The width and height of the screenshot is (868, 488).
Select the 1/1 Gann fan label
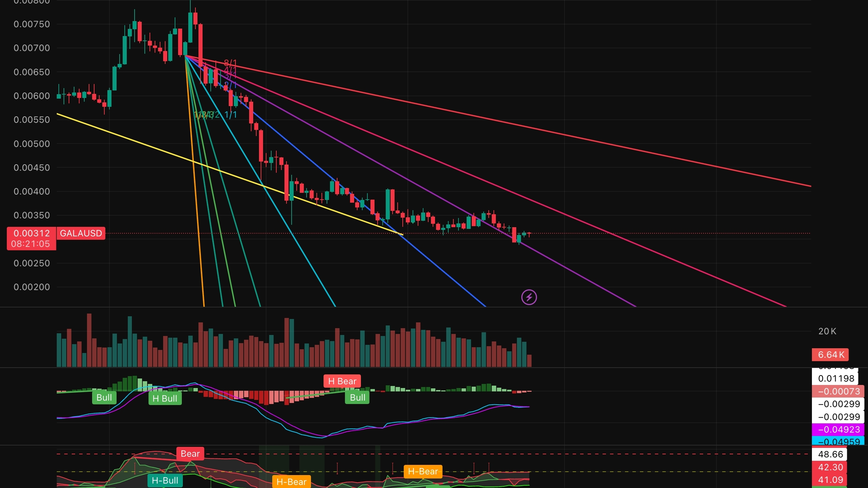click(231, 115)
